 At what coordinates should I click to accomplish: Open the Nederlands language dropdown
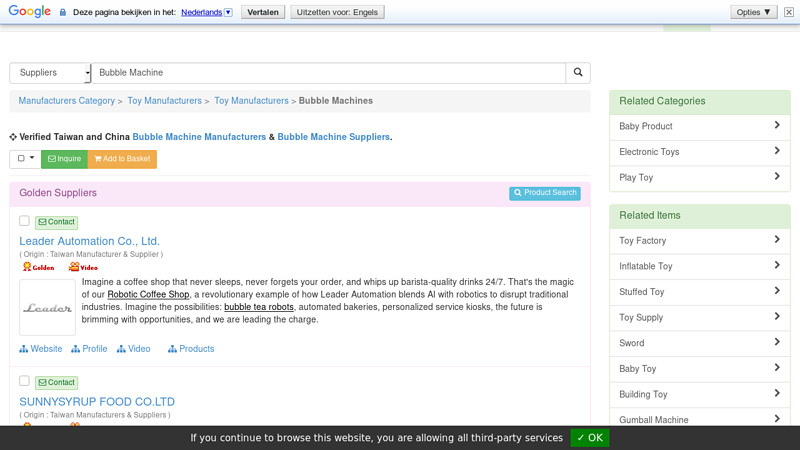coord(207,12)
